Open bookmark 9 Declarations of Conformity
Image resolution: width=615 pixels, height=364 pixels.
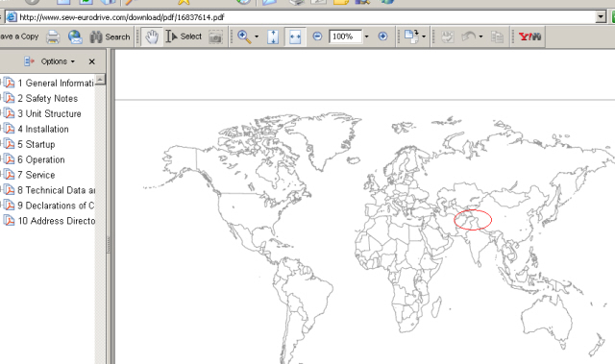click(56, 206)
